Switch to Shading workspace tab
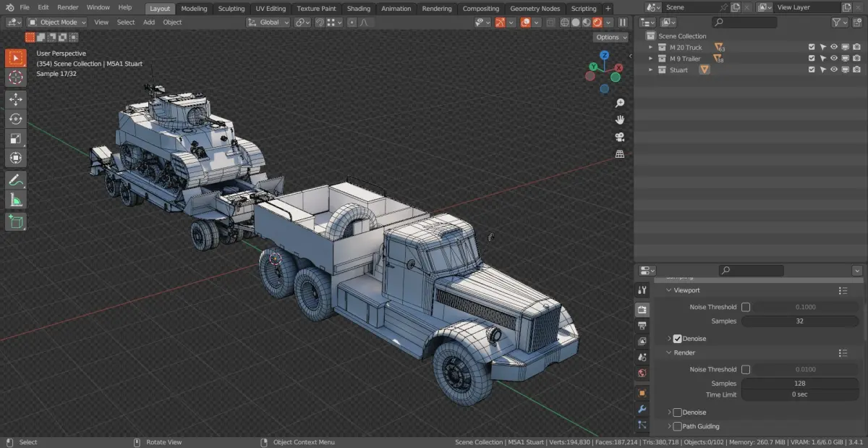The width and height of the screenshot is (868, 448). pyautogui.click(x=358, y=9)
